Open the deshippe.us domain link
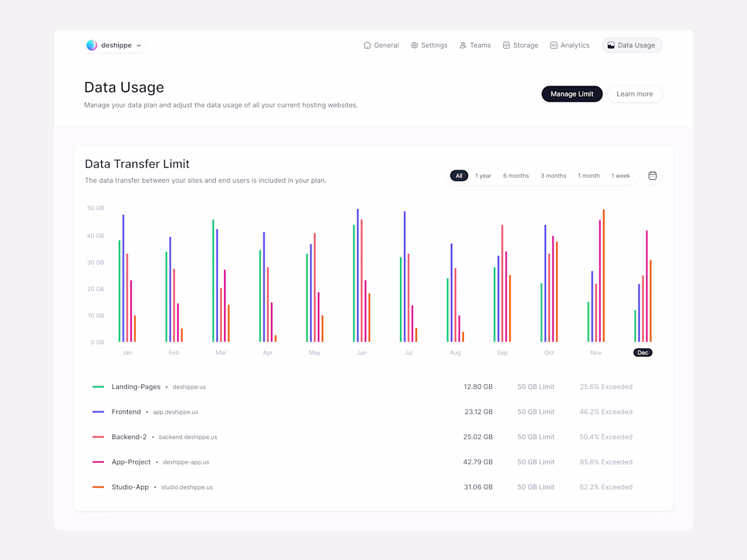The width and height of the screenshot is (747, 560). click(189, 387)
